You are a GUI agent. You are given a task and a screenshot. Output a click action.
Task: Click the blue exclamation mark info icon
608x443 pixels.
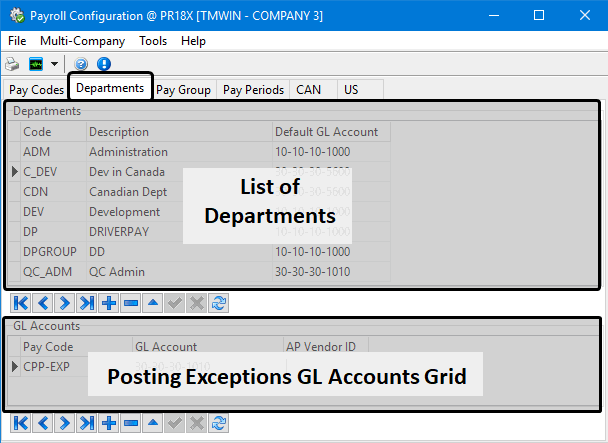tap(103, 63)
